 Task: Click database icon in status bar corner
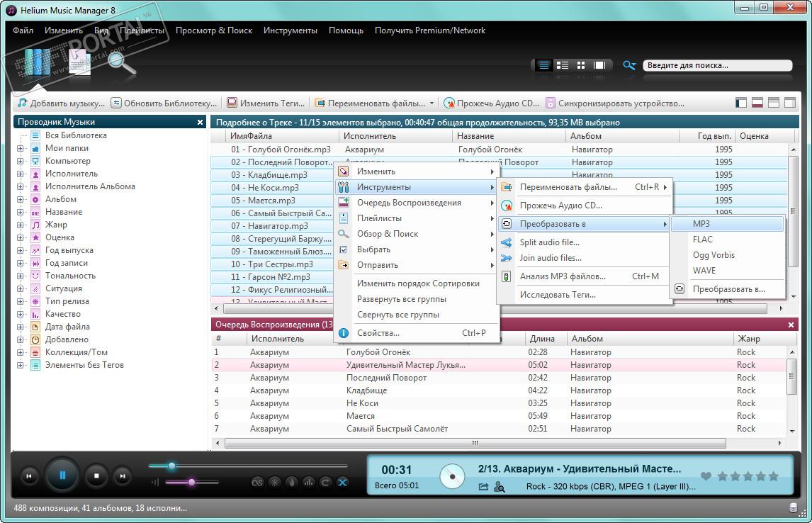click(793, 507)
